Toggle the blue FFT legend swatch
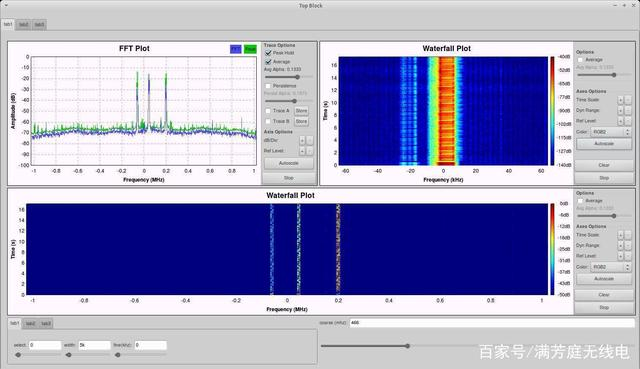 click(x=236, y=49)
